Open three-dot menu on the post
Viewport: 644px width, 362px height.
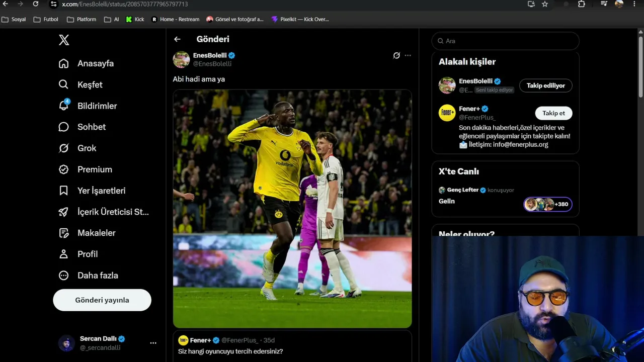tap(408, 55)
